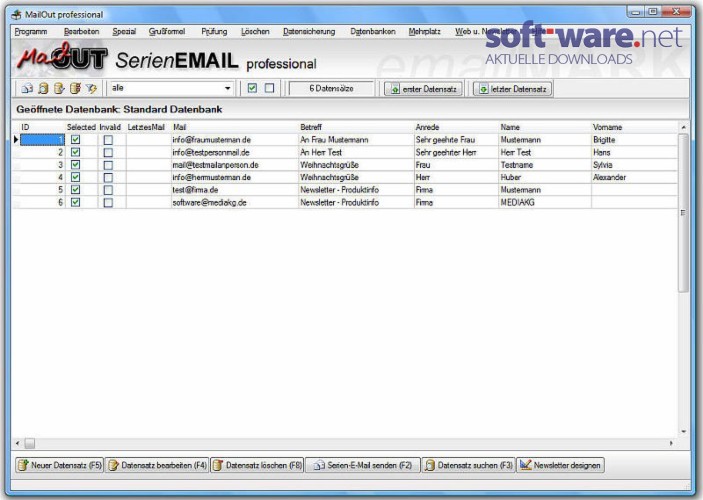Click the vertical scrollbar thumb
Image resolution: width=703 pixels, height=500 pixels.
tap(683, 213)
